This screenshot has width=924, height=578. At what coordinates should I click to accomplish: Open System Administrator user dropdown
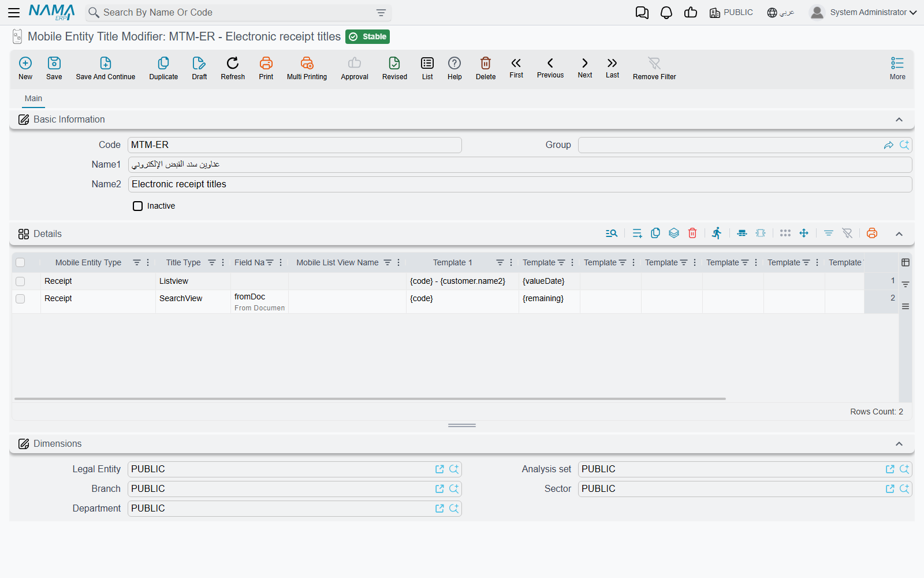[863, 13]
